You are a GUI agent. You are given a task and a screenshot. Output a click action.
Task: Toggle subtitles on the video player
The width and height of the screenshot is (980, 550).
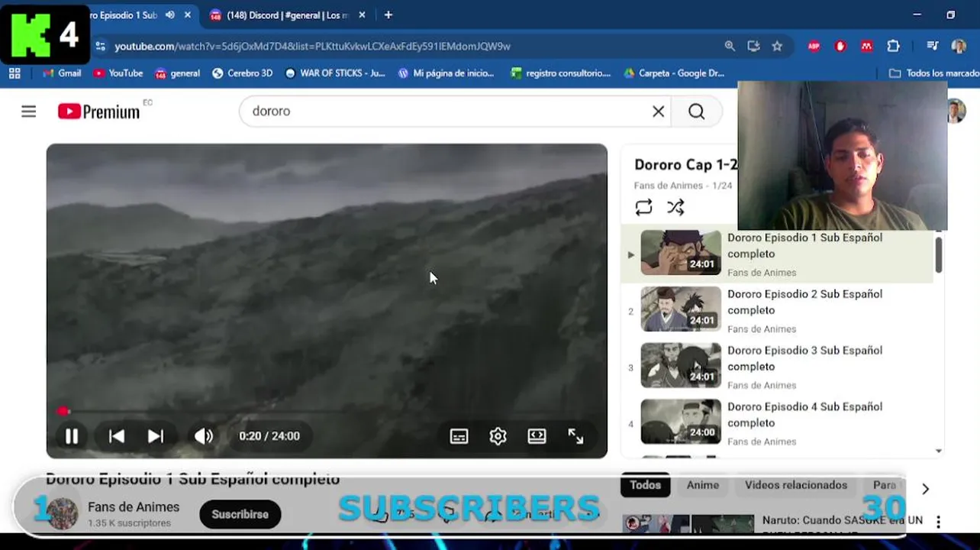(x=459, y=436)
